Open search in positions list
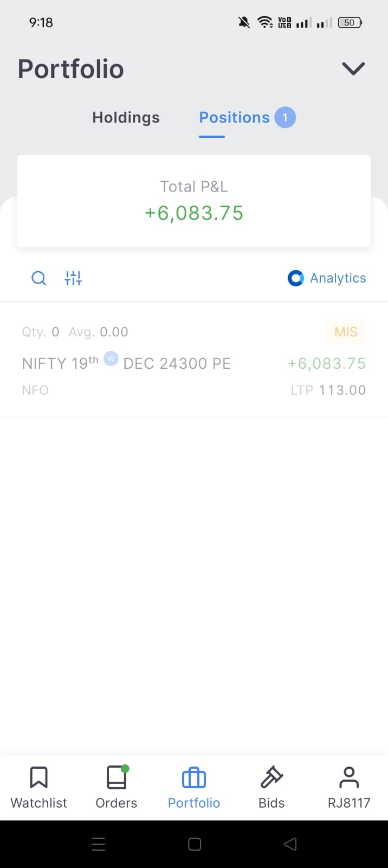This screenshot has width=388, height=868. (x=39, y=278)
